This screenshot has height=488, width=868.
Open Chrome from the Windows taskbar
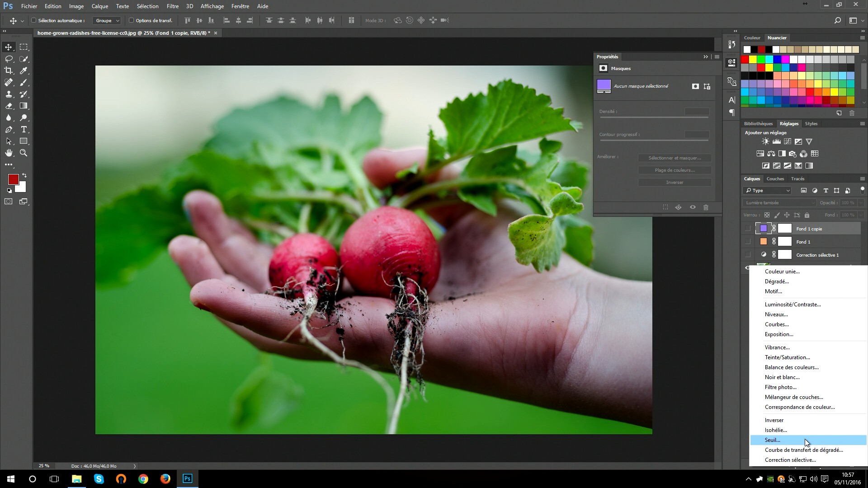[143, 479]
